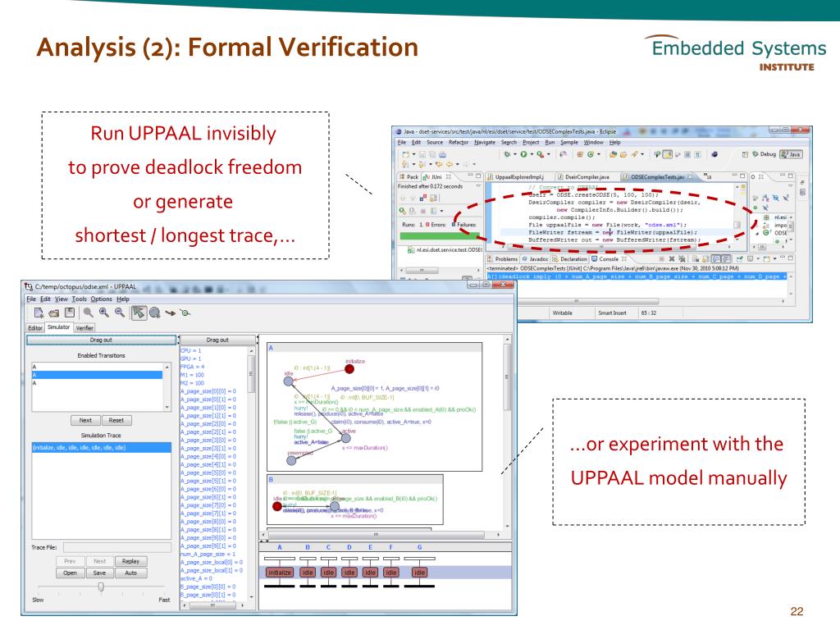Screen dimensions: 840x630
Task: Click Reset under Enabled Transitions
Action: [116, 421]
